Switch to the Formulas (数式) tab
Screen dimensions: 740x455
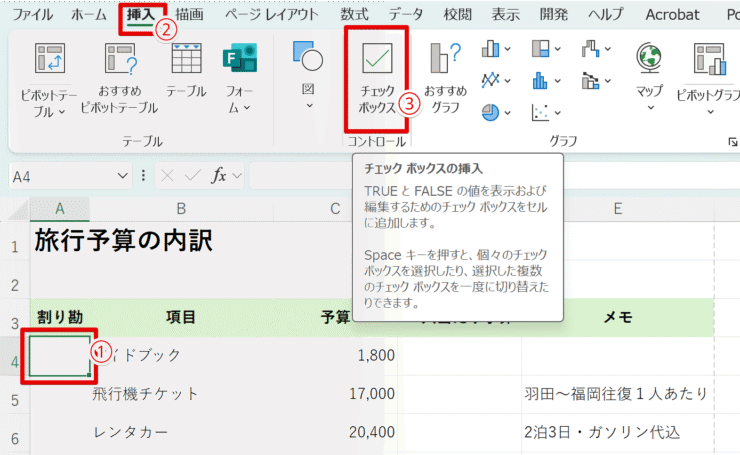(354, 15)
